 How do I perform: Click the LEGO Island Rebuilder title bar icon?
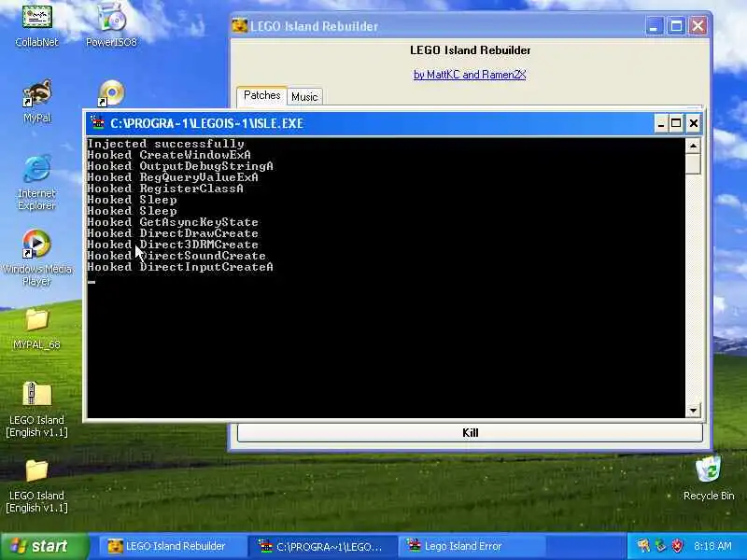point(240,26)
